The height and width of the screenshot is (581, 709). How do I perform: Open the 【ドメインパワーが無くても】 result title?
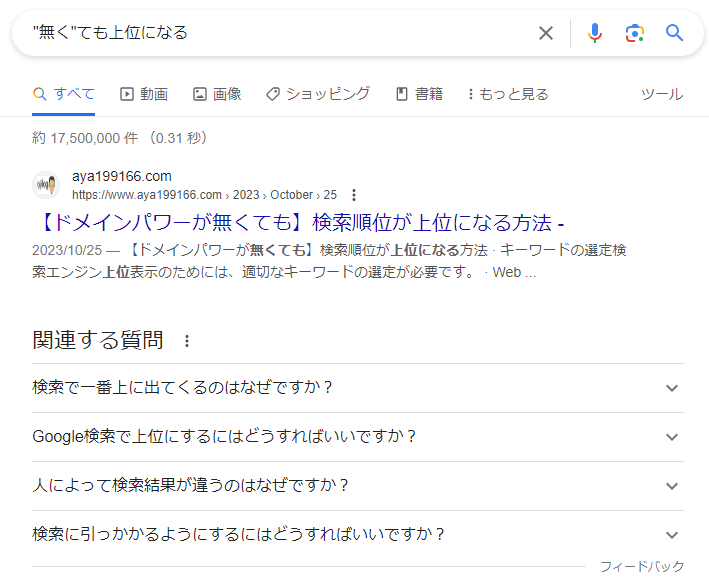[x=299, y=222]
